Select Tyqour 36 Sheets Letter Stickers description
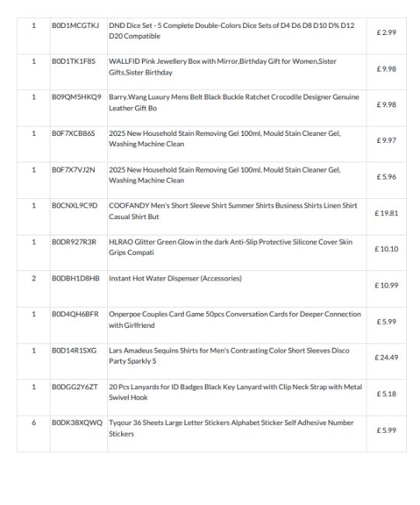 pos(231,428)
